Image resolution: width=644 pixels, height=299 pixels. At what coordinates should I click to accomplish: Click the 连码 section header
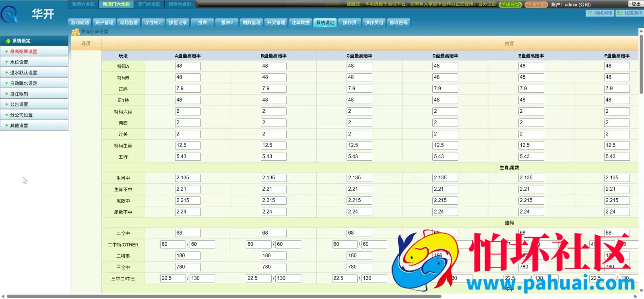pos(509,223)
